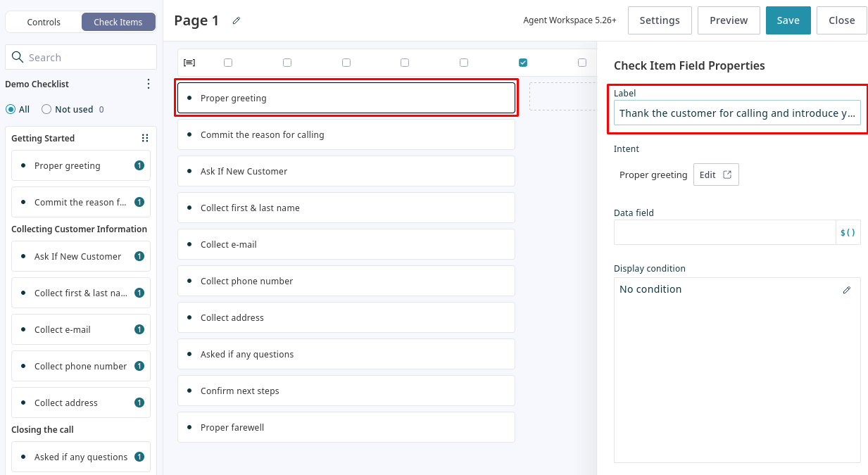Switch to the Check Items tab
Screen dimensions: 868x475
tap(118, 22)
